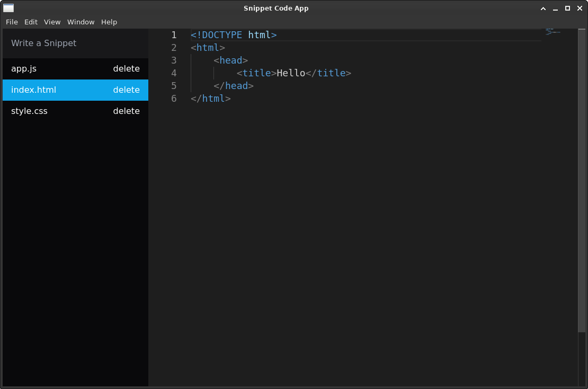Delete the index.html snippet
This screenshot has height=389, width=588.
pyautogui.click(x=126, y=90)
